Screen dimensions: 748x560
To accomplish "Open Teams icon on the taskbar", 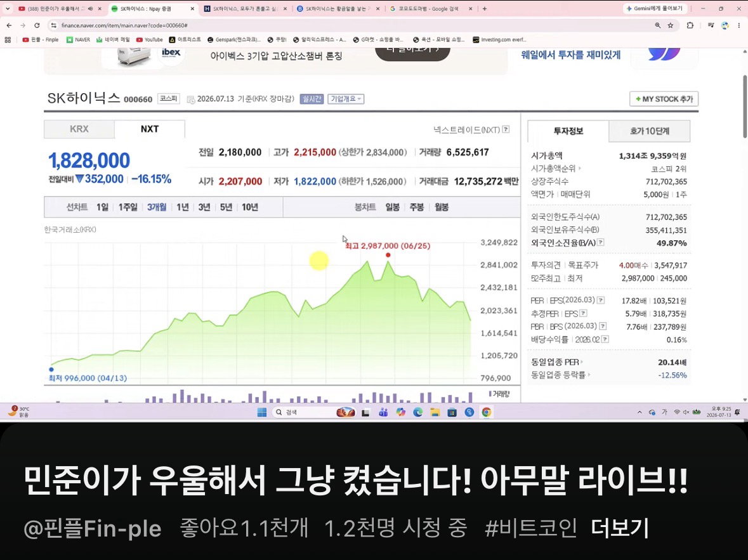I will 383,412.
